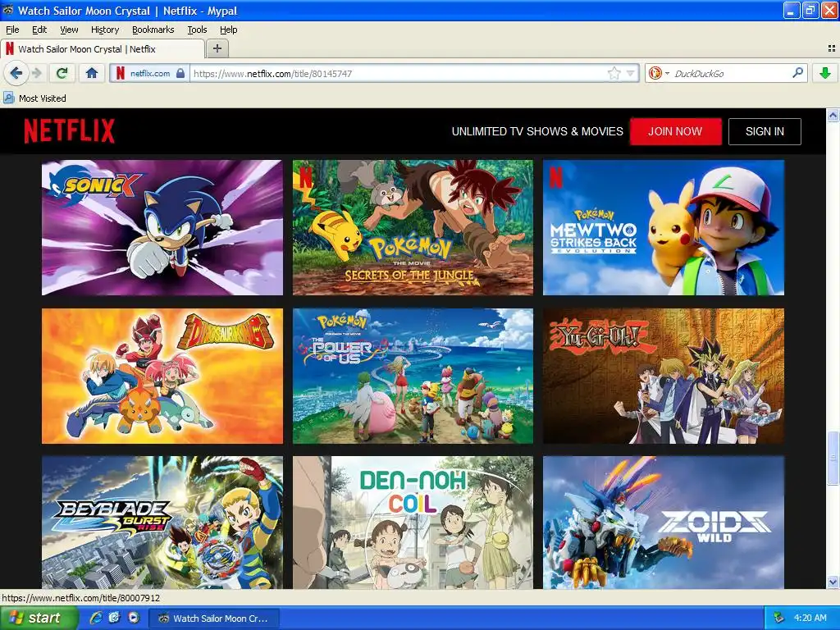The image size is (840, 630).
Task: Click the netflix.com site identity label
Action: tap(150, 73)
